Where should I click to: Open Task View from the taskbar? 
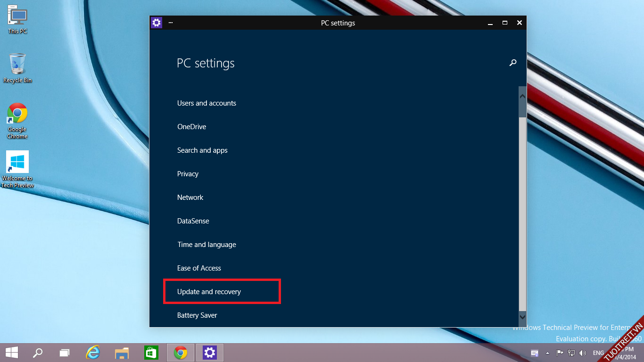(65, 353)
